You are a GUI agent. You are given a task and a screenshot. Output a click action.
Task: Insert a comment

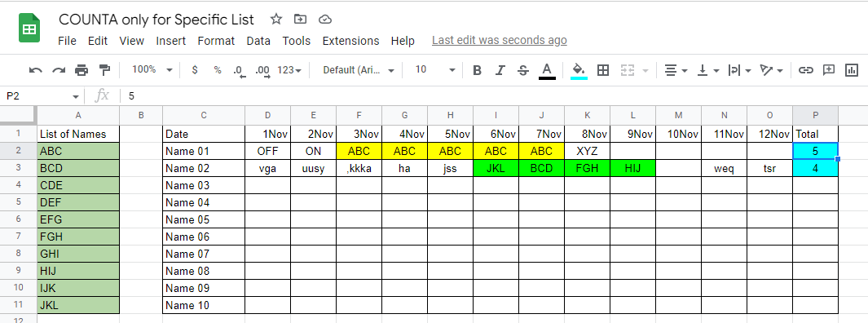(x=829, y=70)
